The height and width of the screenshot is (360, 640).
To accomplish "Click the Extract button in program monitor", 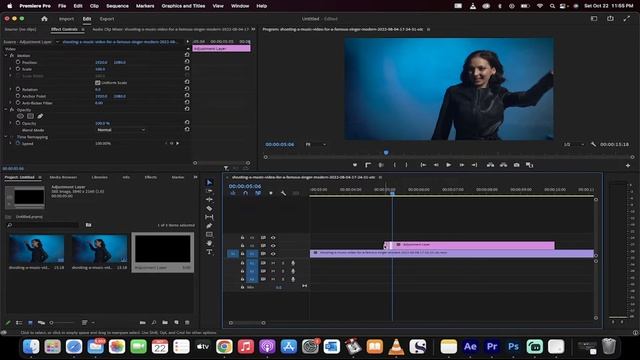I will [503, 165].
